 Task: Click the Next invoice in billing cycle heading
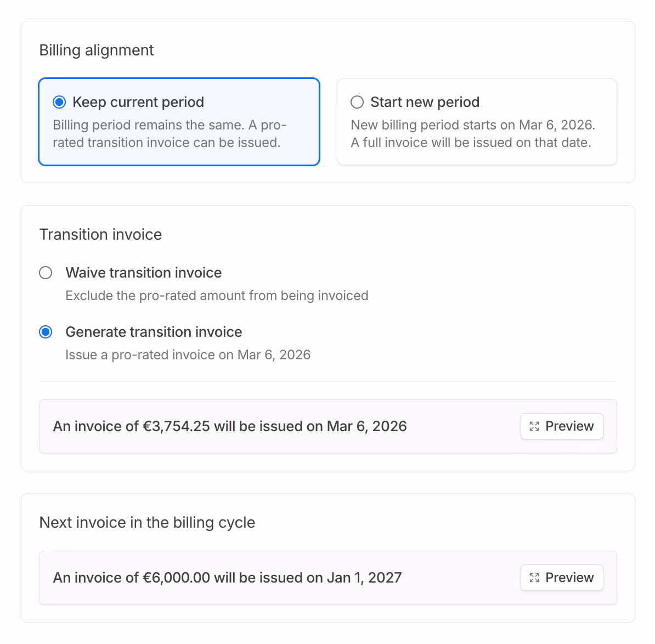click(147, 522)
